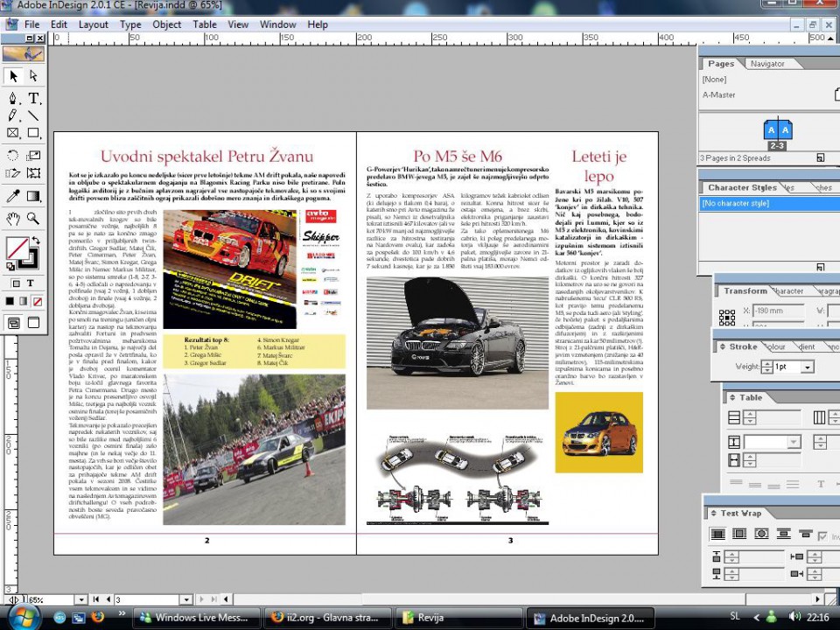Image resolution: width=840 pixels, height=630 pixels.
Task: Click the Transform reference point locator
Action: pos(726,318)
